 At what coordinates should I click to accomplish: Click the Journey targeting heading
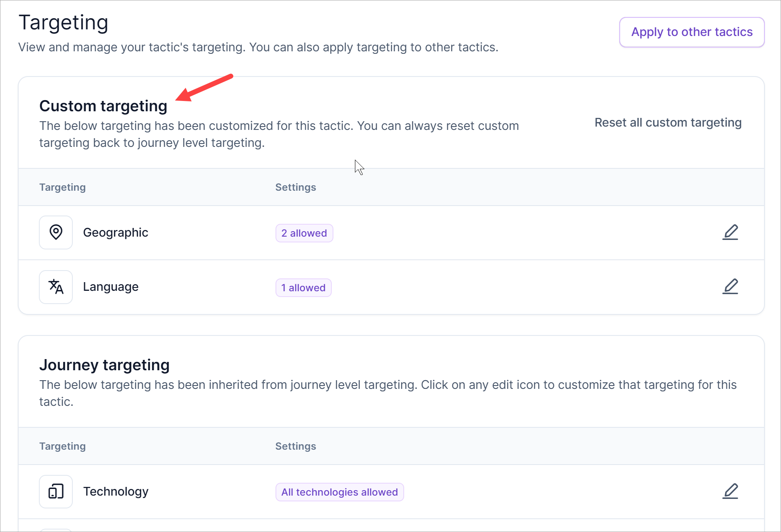(104, 365)
